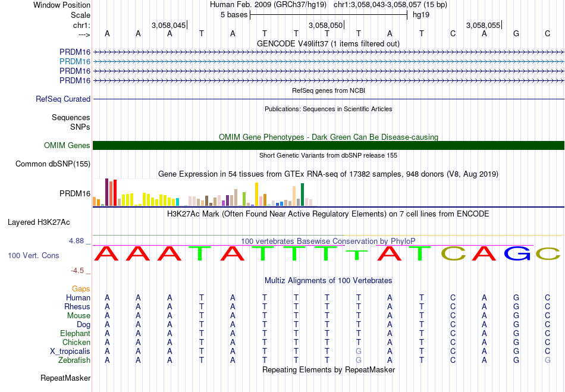This screenshot has height=392, width=565.
Task: Click Short Genetic Variants dbSNP title
Action: pos(328,156)
